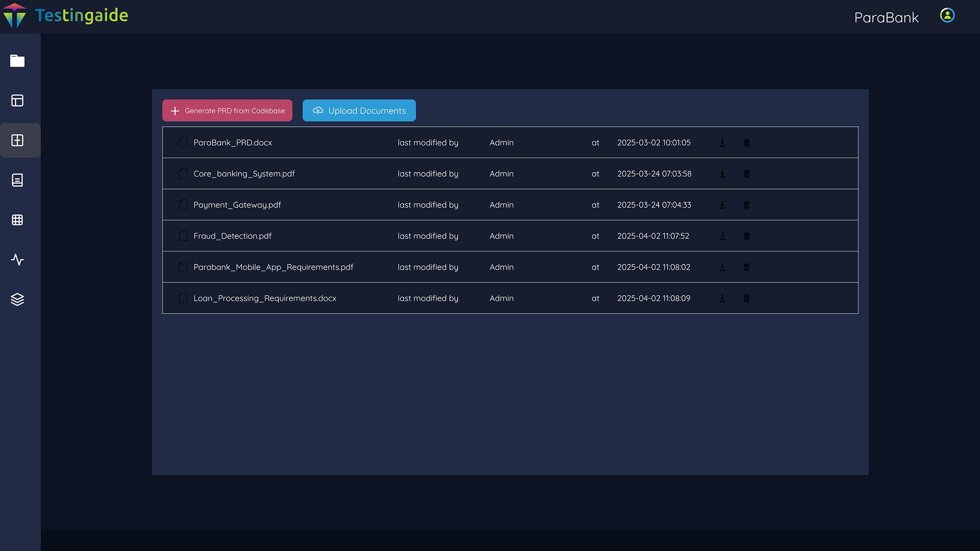Open the grid table sidebar icon
980x551 pixels.
(17, 220)
